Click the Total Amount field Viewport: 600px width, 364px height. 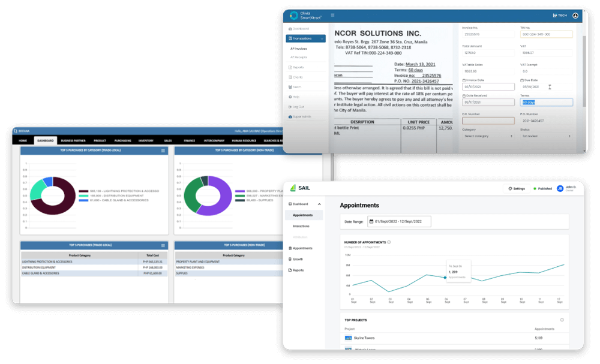[x=488, y=53]
